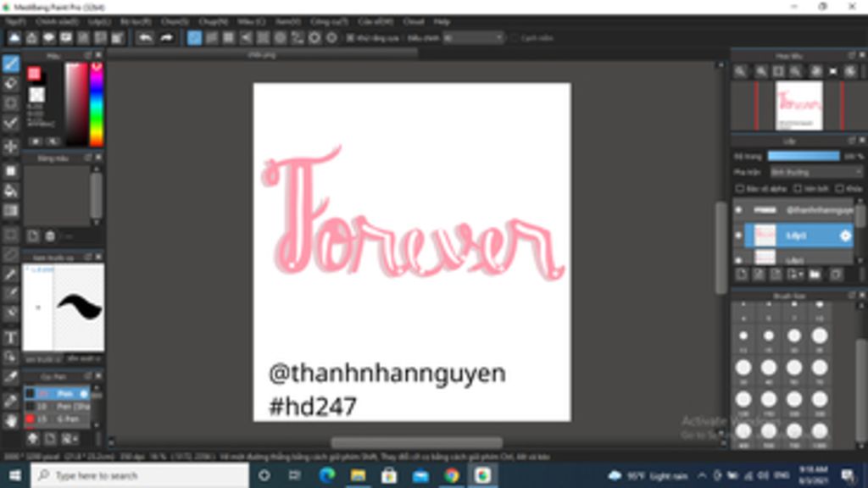The height and width of the screenshot is (488, 868).
Task: Create a layer folder in Layers panel
Action: coord(815,274)
